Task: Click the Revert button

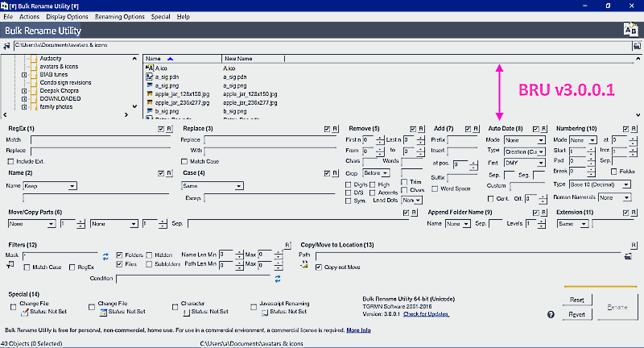Action: (576, 314)
